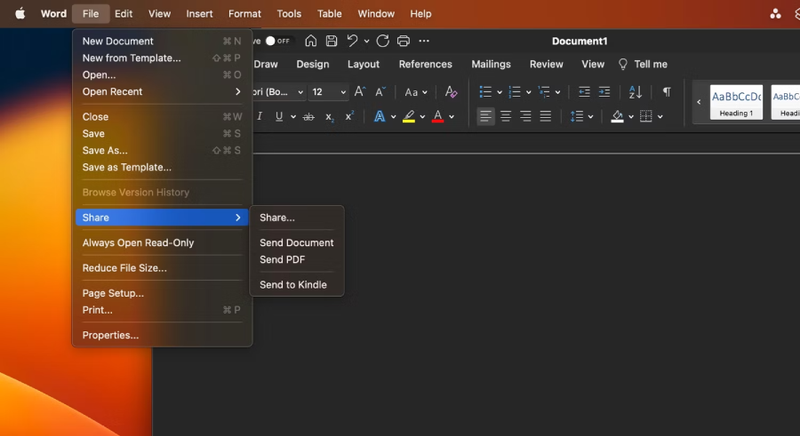
Task: Open the References ribbon tab
Action: (425, 64)
